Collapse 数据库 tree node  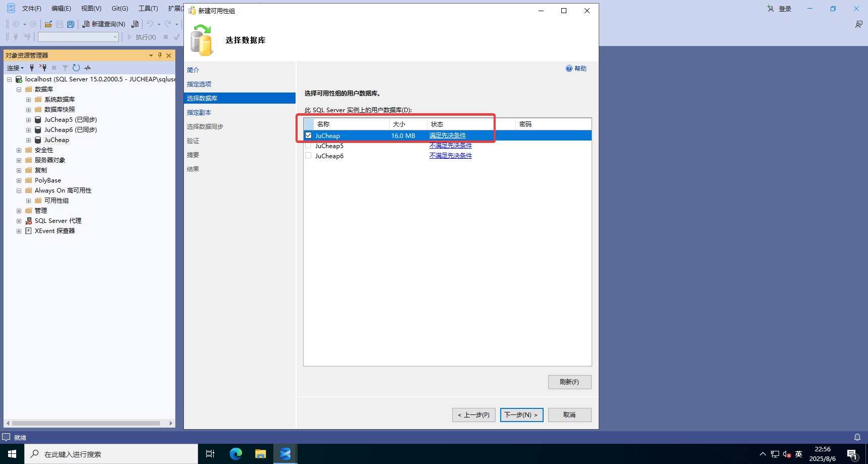[19, 89]
